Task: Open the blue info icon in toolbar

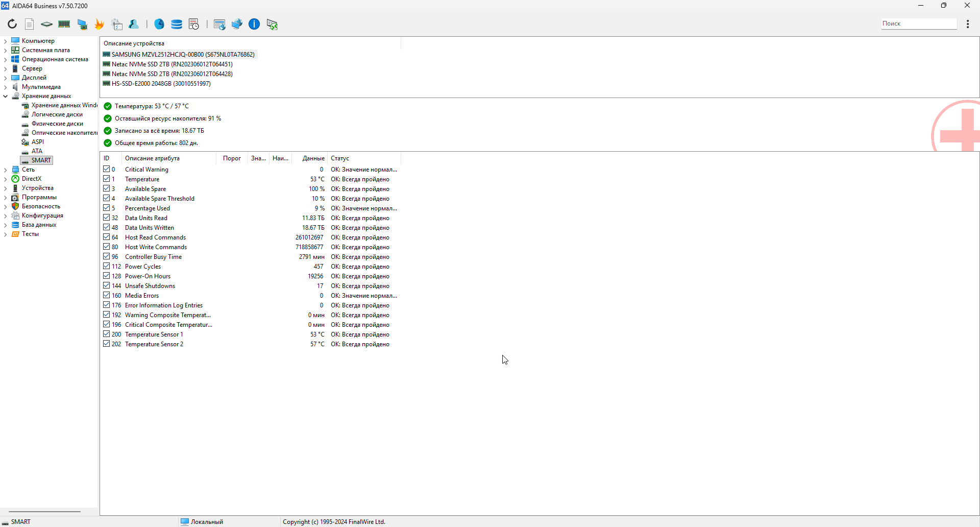Action: pos(254,24)
